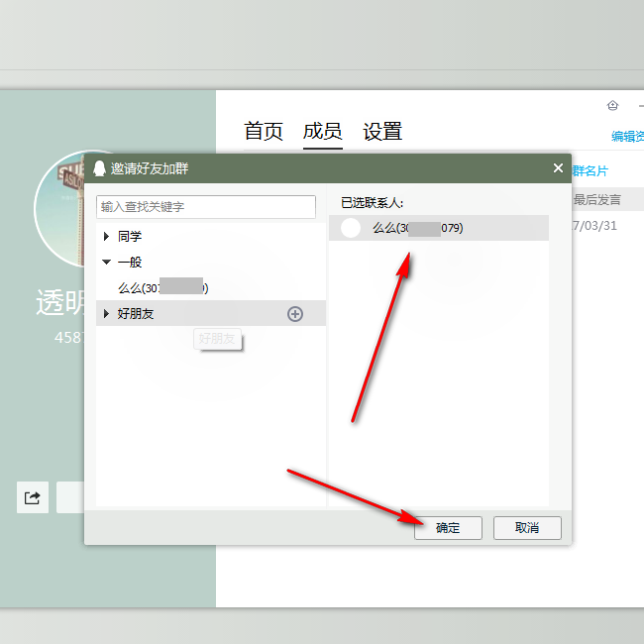The width and height of the screenshot is (644, 644).
Task: Click the share icon in the left panel
Action: coord(33,497)
